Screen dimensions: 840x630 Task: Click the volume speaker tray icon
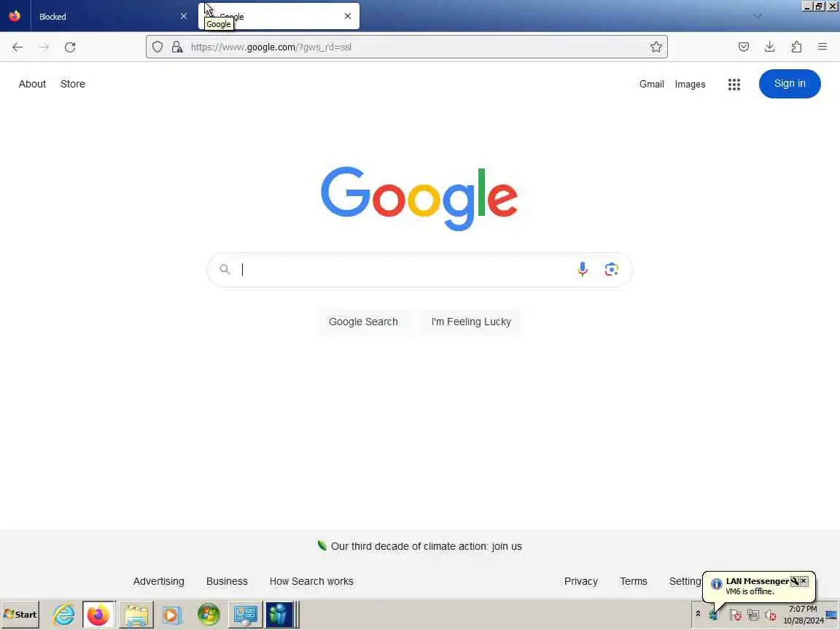point(771,616)
